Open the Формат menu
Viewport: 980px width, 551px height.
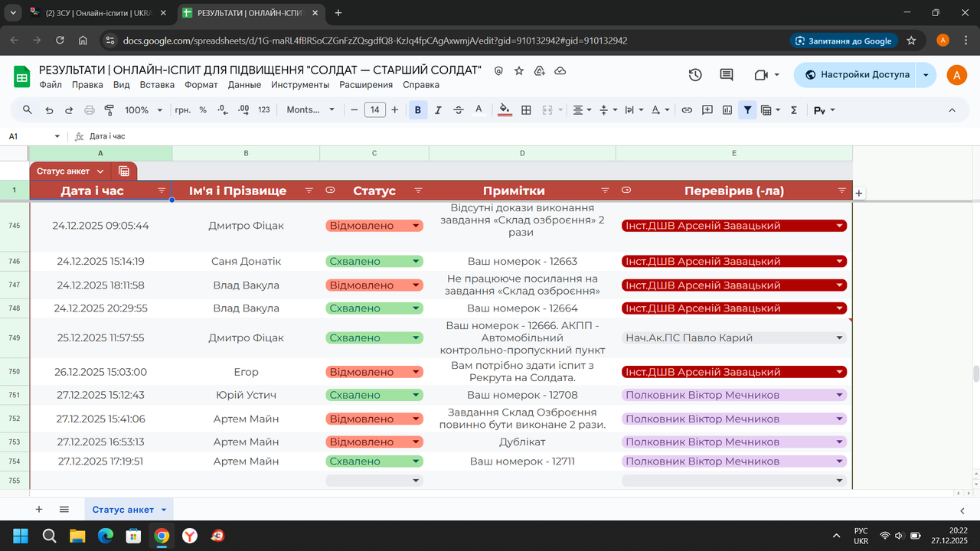point(201,85)
